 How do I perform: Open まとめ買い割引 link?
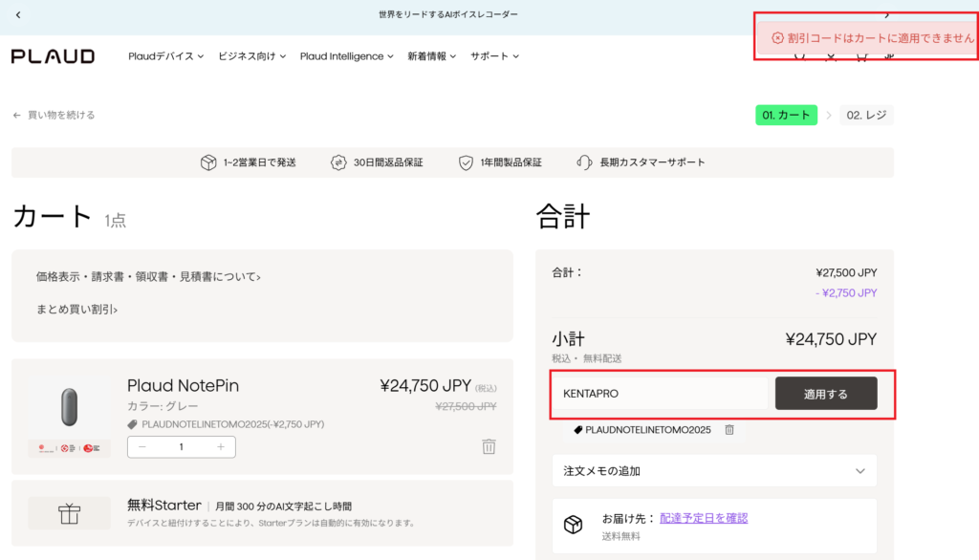pyautogui.click(x=76, y=309)
